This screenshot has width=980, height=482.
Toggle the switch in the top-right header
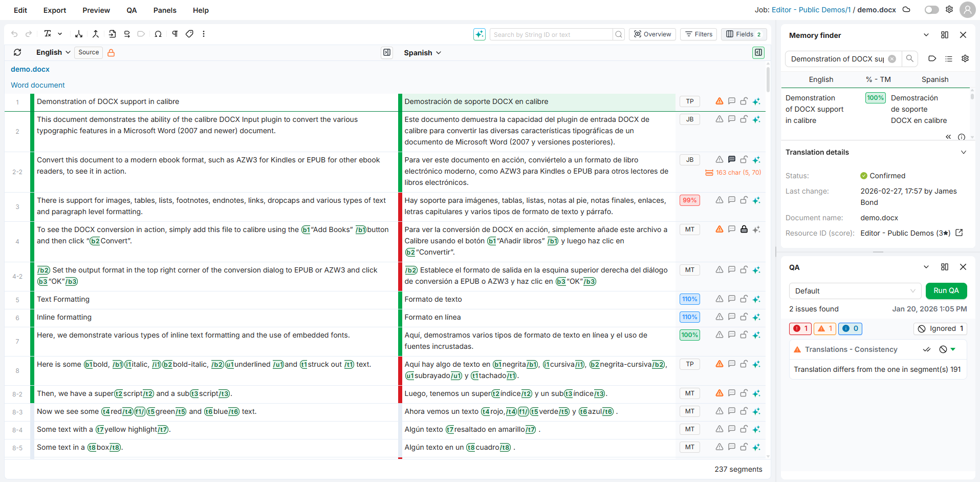[931, 10]
